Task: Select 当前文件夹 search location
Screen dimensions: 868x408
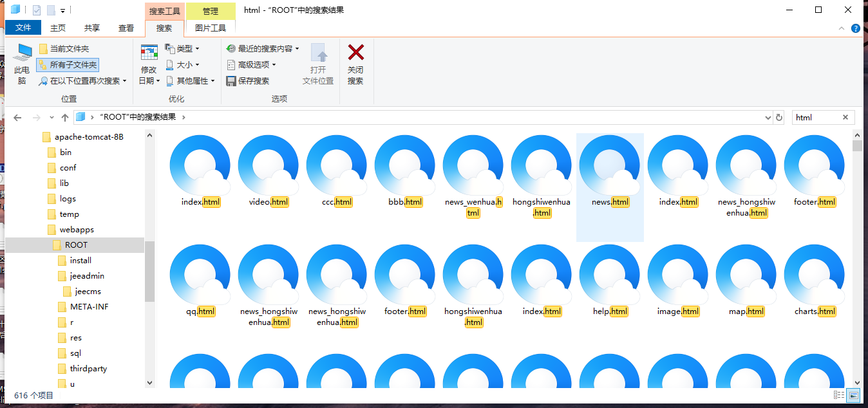Action: [x=63, y=48]
